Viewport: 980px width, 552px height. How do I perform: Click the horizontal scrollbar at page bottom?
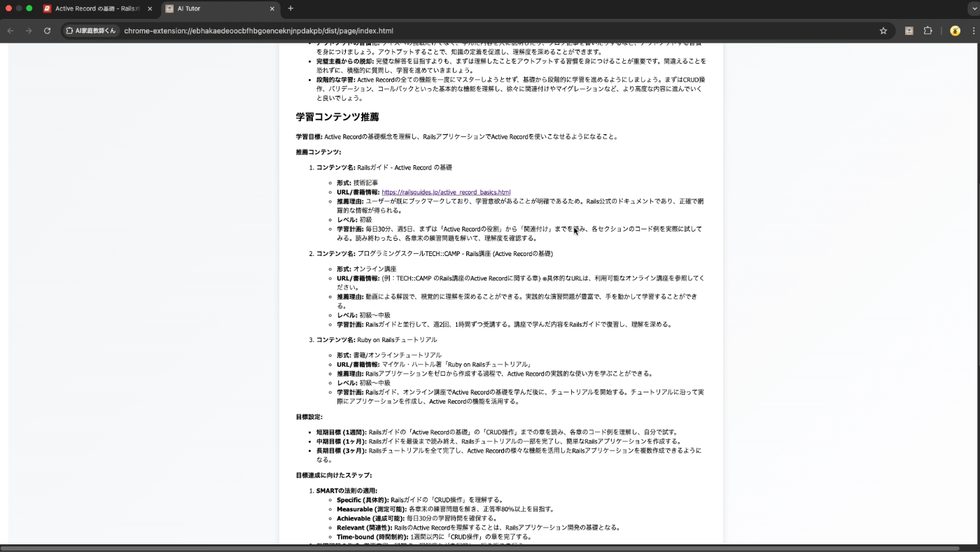(x=480, y=549)
